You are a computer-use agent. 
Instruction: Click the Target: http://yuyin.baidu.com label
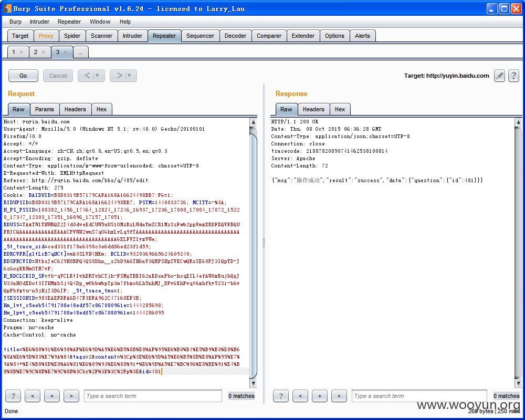(x=446, y=76)
